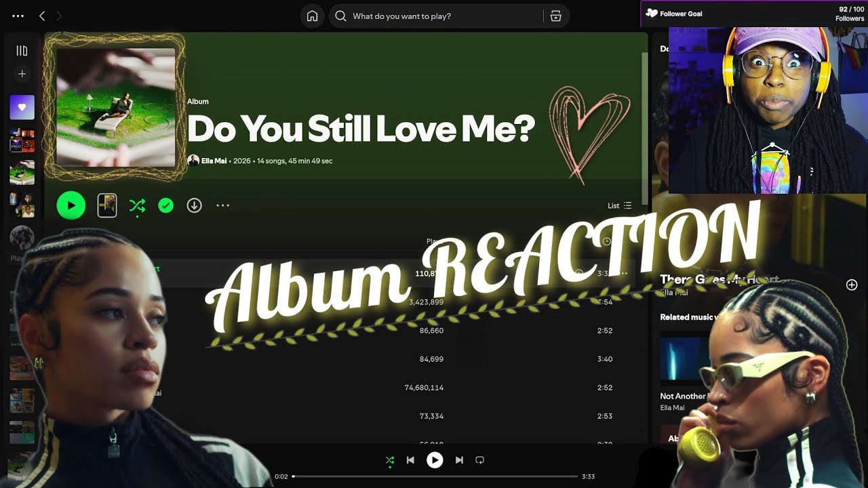Viewport: 868px width, 488px height.
Task: Open more options for the album
Action: (x=222, y=205)
